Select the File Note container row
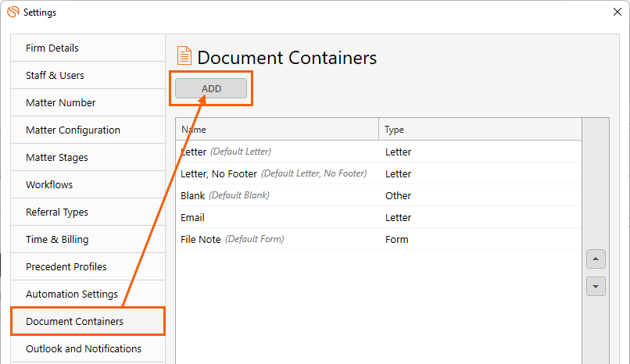630x364 pixels. (x=378, y=239)
